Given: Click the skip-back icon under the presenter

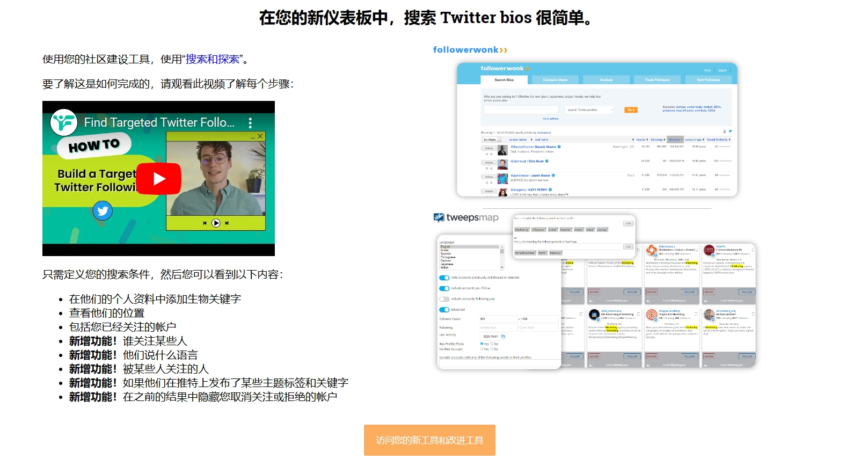Looking at the screenshot, I should pyautogui.click(x=205, y=223).
